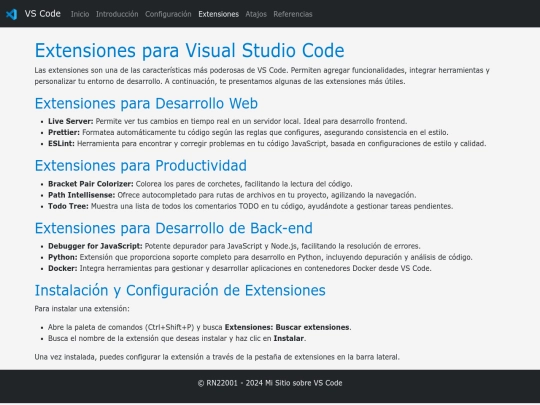Click the Extensiones para Desarrollo de Back-end heading
The image size is (540, 405).
tap(174, 228)
